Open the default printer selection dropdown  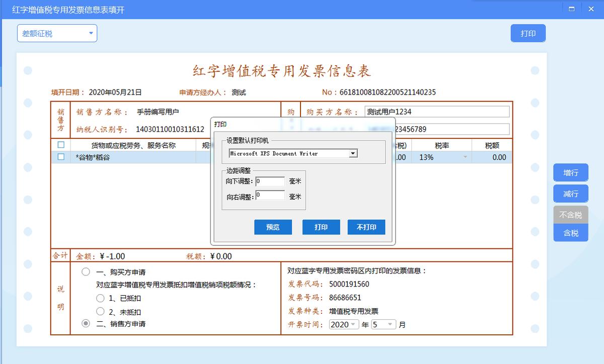pos(353,153)
